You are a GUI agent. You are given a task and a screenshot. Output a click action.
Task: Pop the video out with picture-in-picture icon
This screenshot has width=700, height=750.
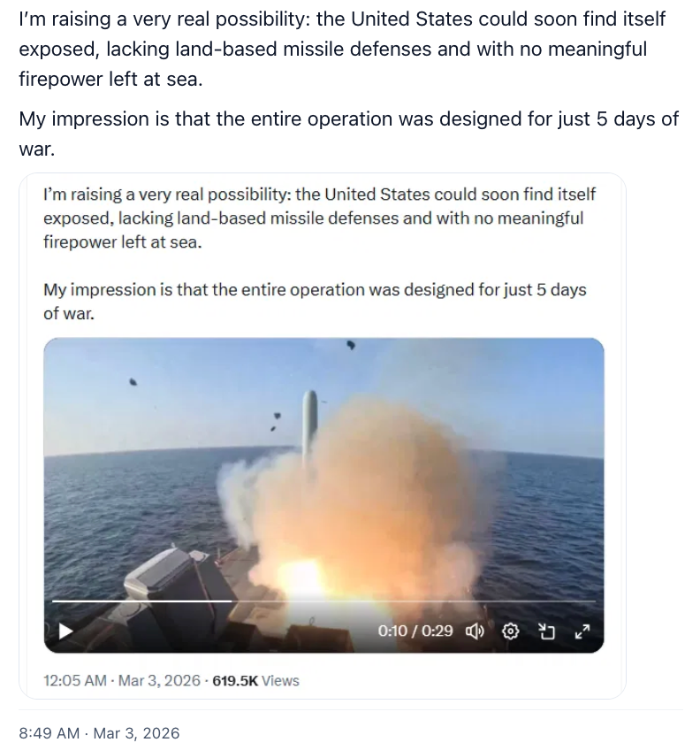tap(546, 631)
